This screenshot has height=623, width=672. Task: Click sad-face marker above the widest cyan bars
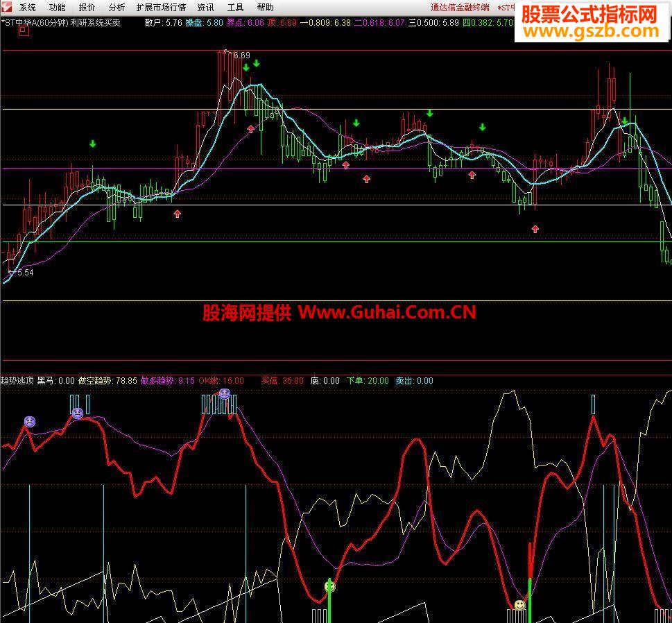[x=225, y=393]
